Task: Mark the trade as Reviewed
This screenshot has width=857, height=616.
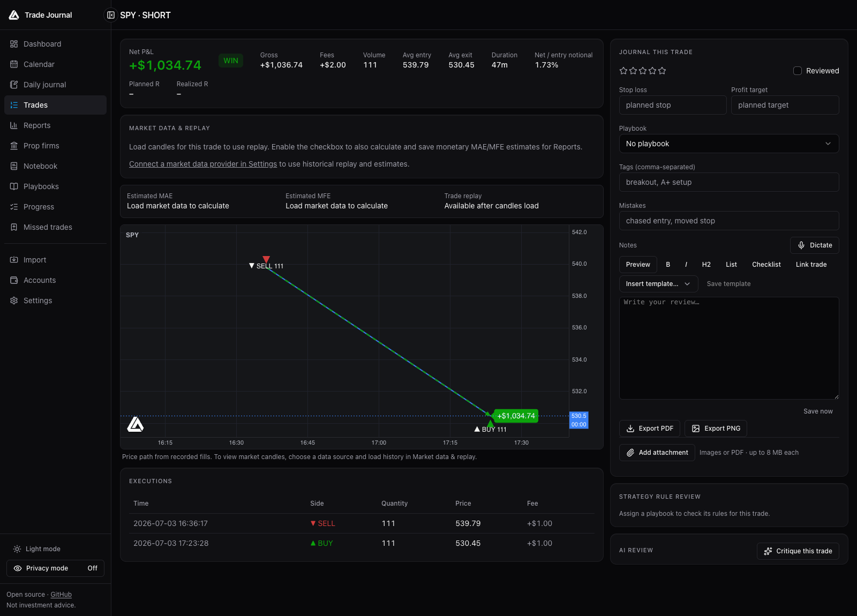Action: 798,71
